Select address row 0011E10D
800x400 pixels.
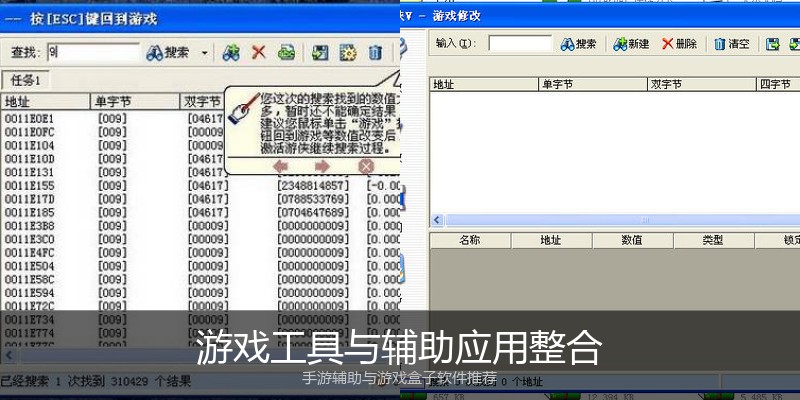[x=30, y=159]
